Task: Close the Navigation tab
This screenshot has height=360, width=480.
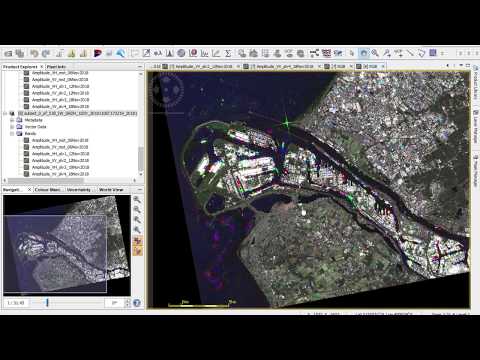Action: tap(29, 190)
